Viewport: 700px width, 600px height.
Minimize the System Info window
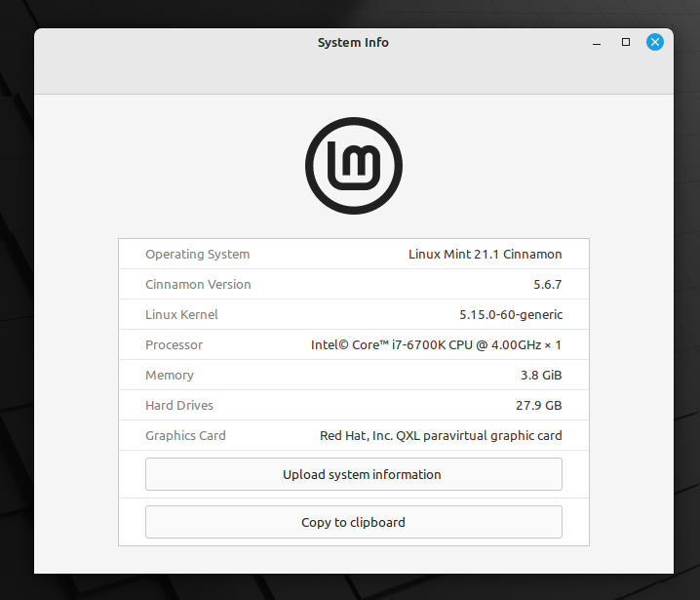click(x=597, y=43)
